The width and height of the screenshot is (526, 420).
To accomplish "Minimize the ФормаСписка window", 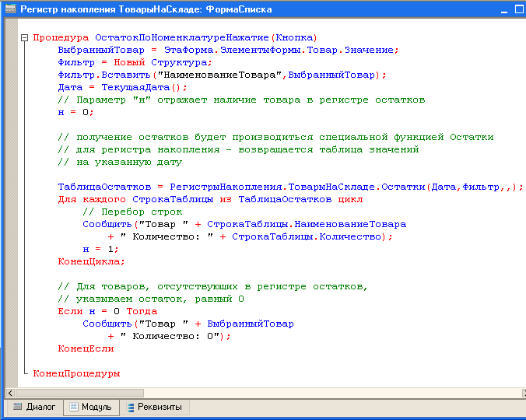I will coord(504,9).
